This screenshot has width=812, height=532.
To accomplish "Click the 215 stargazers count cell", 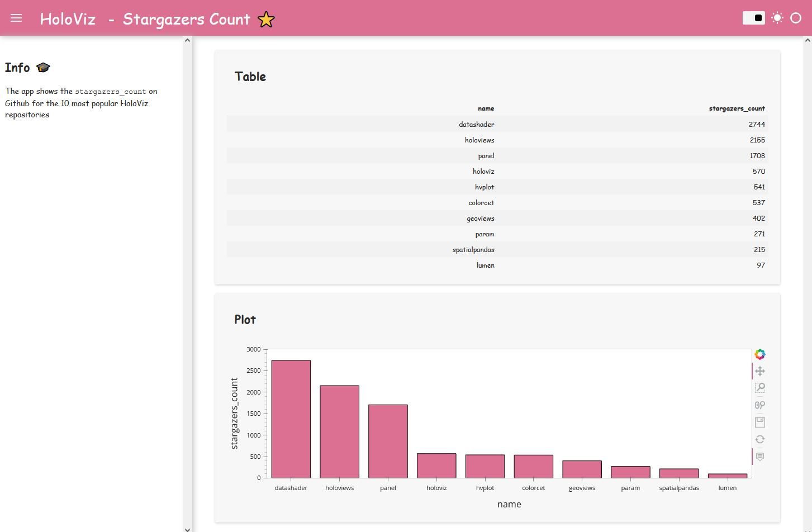I will point(759,249).
